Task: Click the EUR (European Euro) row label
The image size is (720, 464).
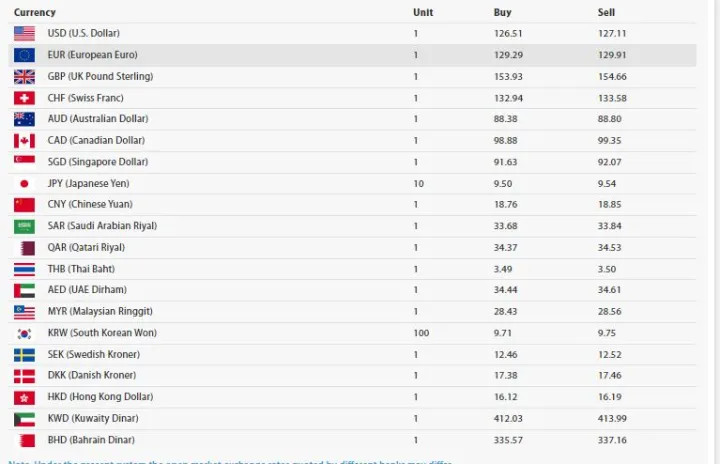Action: coord(92,55)
